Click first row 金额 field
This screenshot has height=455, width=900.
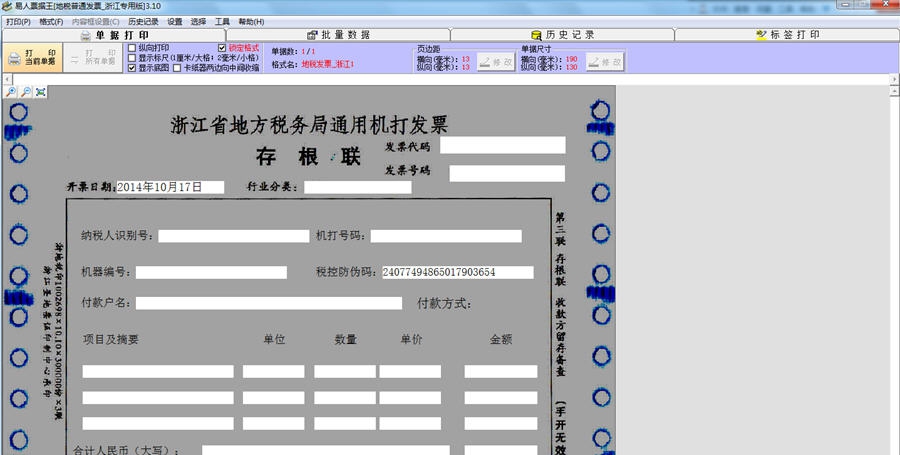[x=501, y=371]
